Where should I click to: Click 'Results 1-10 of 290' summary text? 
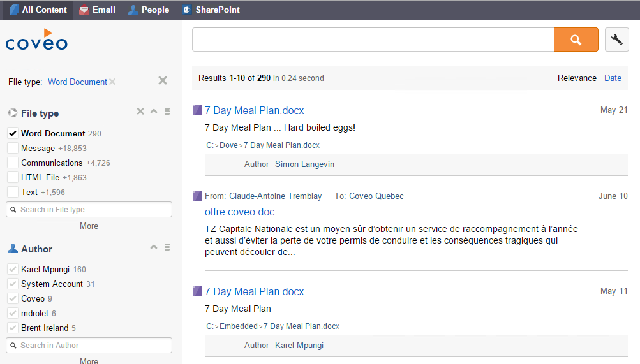point(234,78)
